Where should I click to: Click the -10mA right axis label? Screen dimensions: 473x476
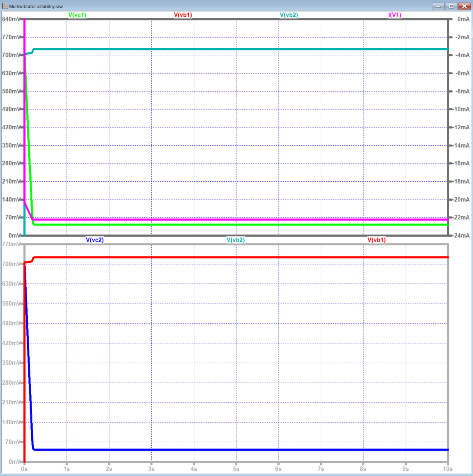point(461,109)
